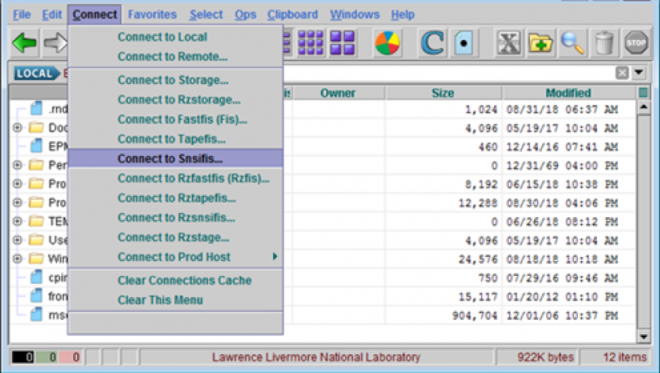The height and width of the screenshot is (373, 660).
Task: Choose Connect to Storage...
Action: pyautogui.click(x=176, y=80)
